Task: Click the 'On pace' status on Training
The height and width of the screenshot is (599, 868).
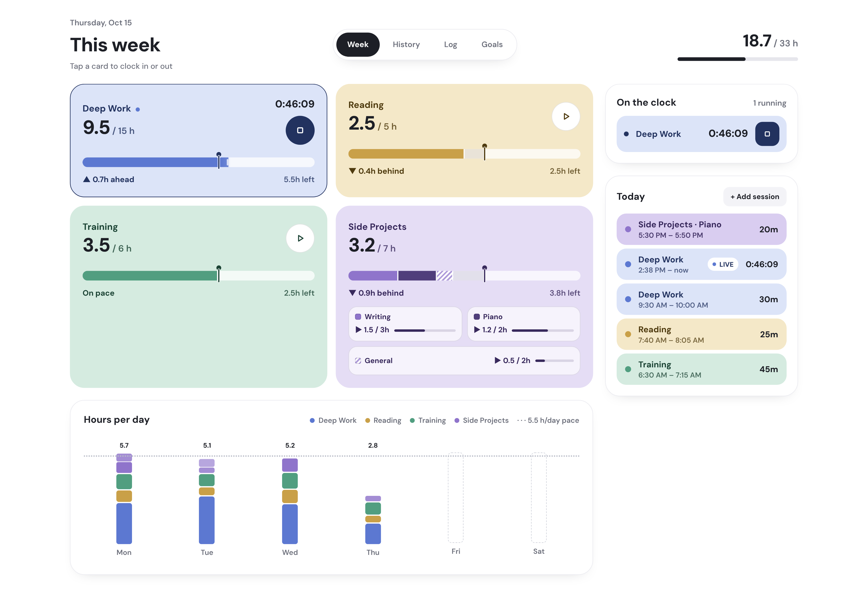Action: [98, 293]
